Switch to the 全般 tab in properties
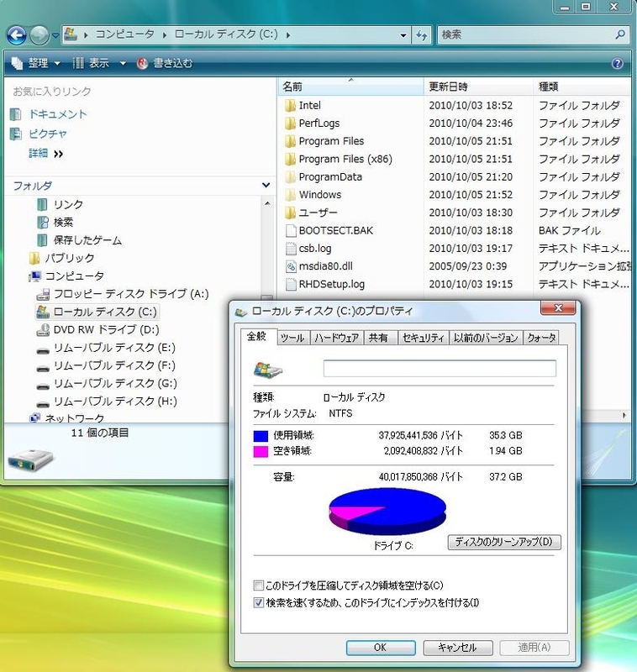Viewport: 637px width, 672px height. point(257,337)
